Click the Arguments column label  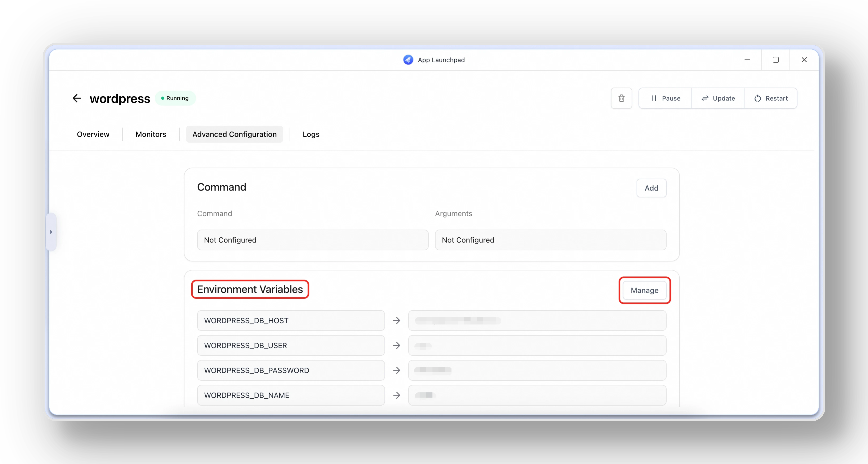click(453, 214)
